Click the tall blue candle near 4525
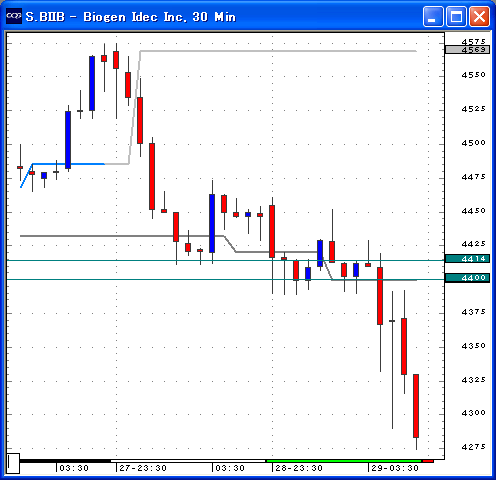 point(92,83)
